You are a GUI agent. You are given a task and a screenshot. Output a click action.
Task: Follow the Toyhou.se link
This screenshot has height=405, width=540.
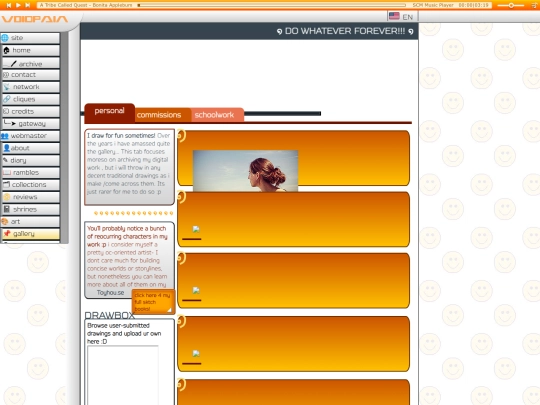(110, 293)
